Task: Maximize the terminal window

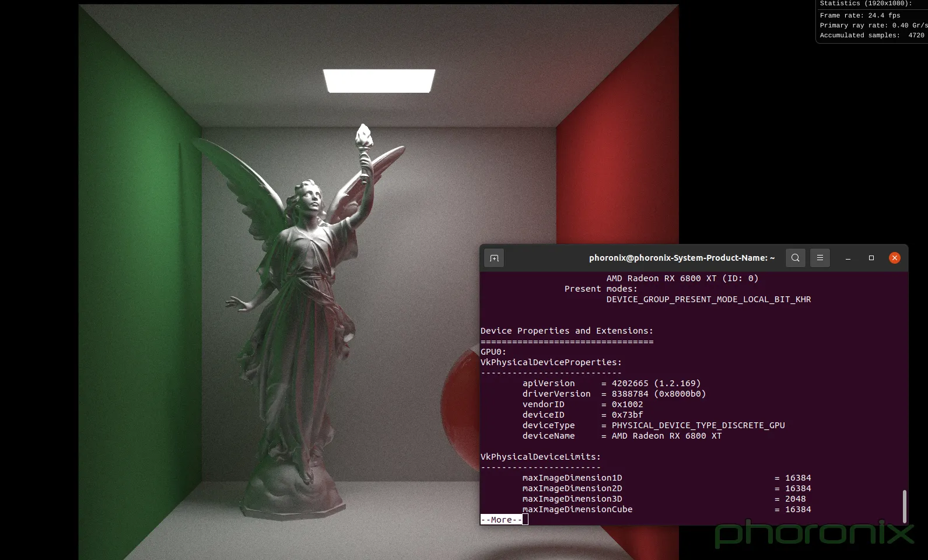Action: (x=871, y=258)
